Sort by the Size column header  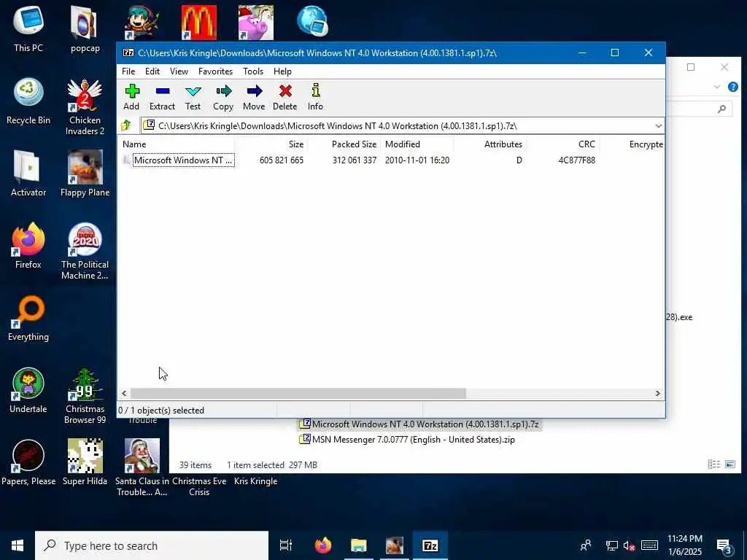coord(271,144)
